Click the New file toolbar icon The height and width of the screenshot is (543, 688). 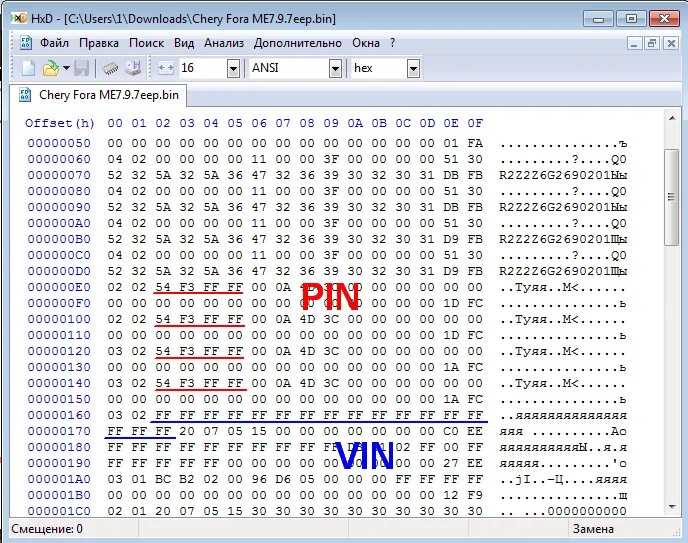click(29, 68)
